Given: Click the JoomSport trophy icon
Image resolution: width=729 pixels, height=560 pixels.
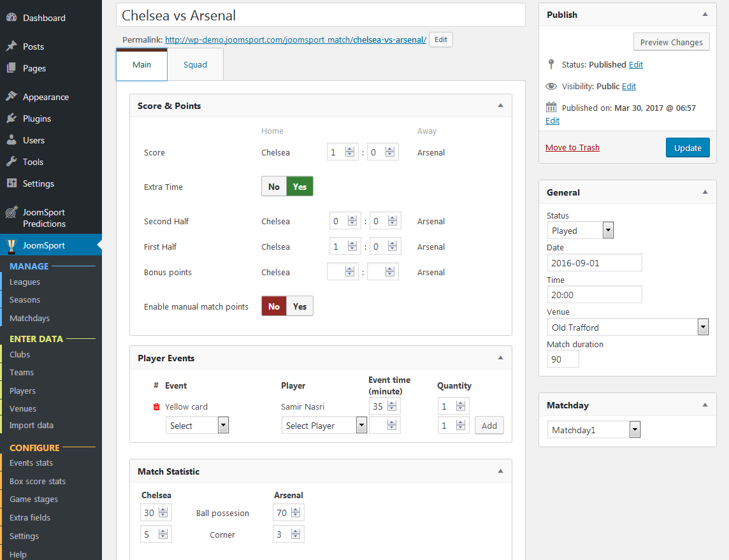Looking at the screenshot, I should 11,246.
